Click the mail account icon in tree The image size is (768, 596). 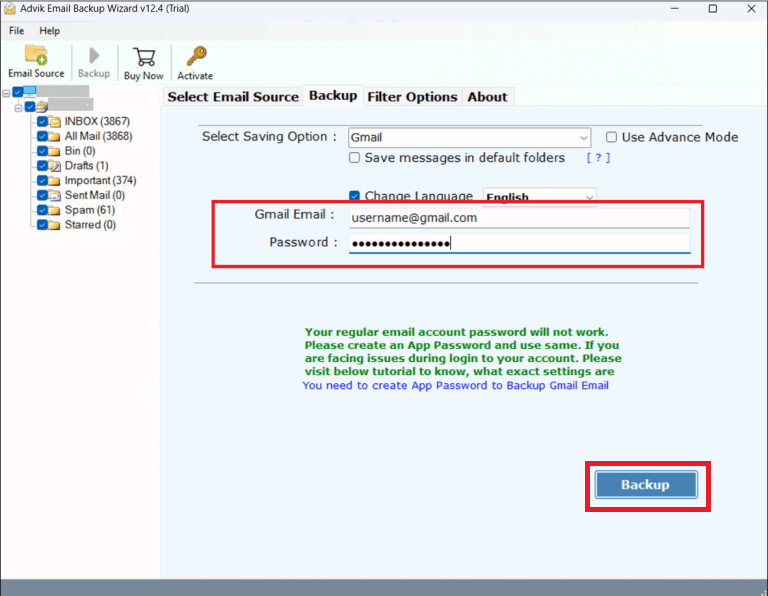click(x=42, y=106)
